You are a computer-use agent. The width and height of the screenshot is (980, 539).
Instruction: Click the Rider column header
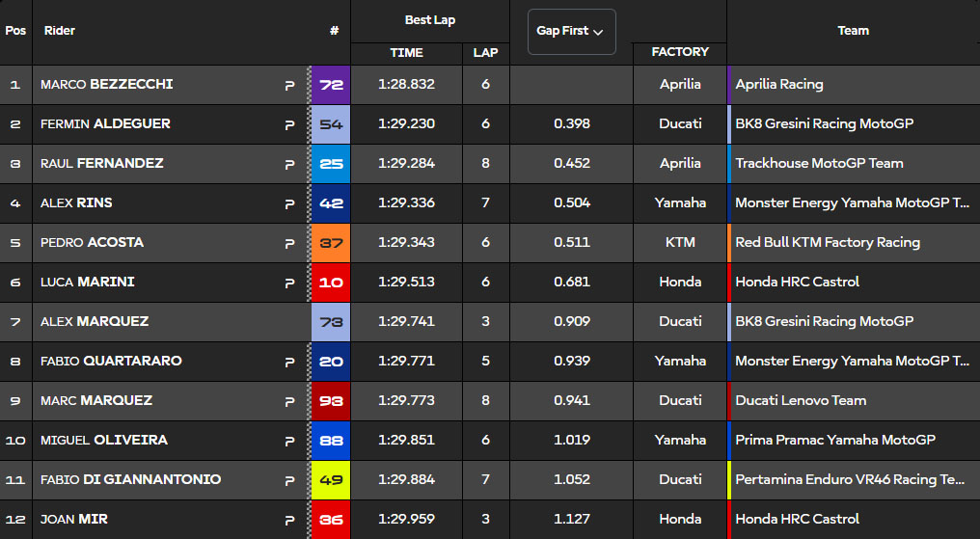[x=60, y=31]
